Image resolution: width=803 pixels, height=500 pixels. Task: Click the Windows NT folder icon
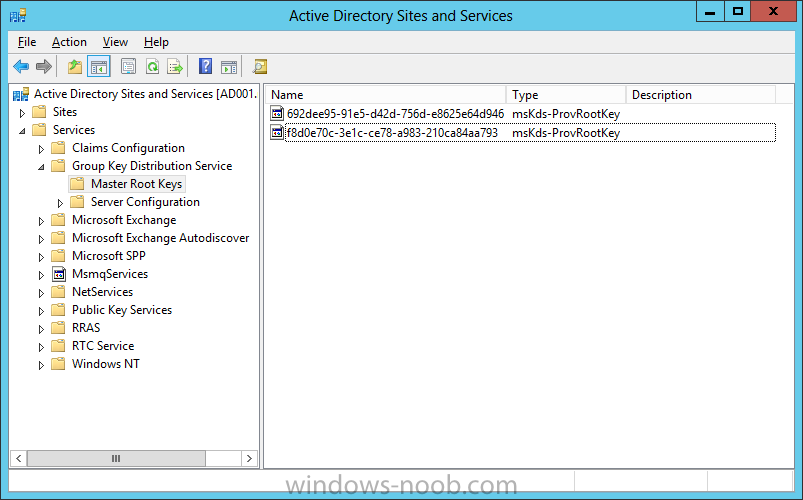click(x=58, y=364)
